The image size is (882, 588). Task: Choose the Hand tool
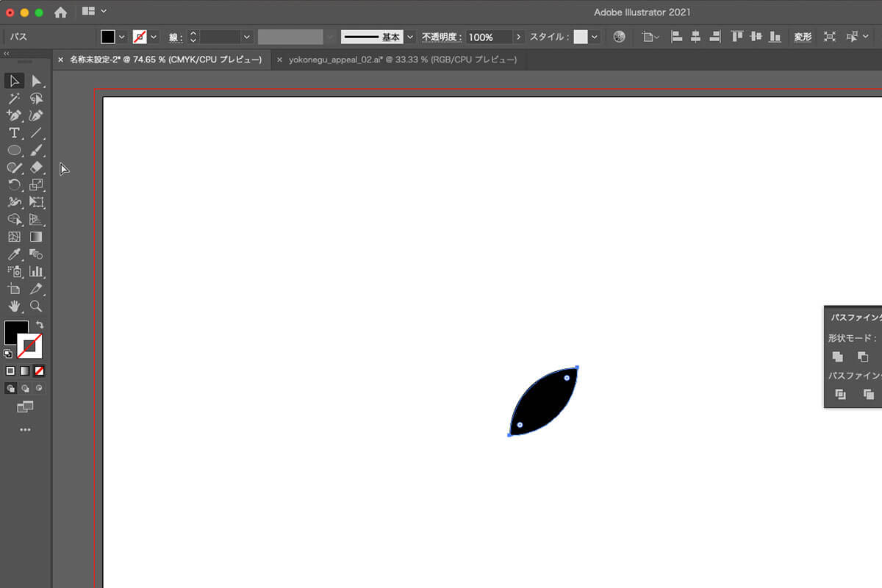pyautogui.click(x=13, y=306)
